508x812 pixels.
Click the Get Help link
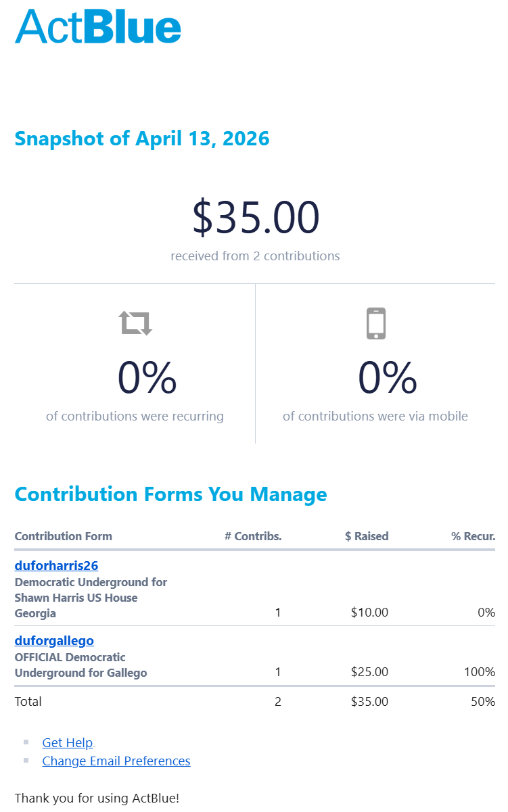click(x=67, y=742)
